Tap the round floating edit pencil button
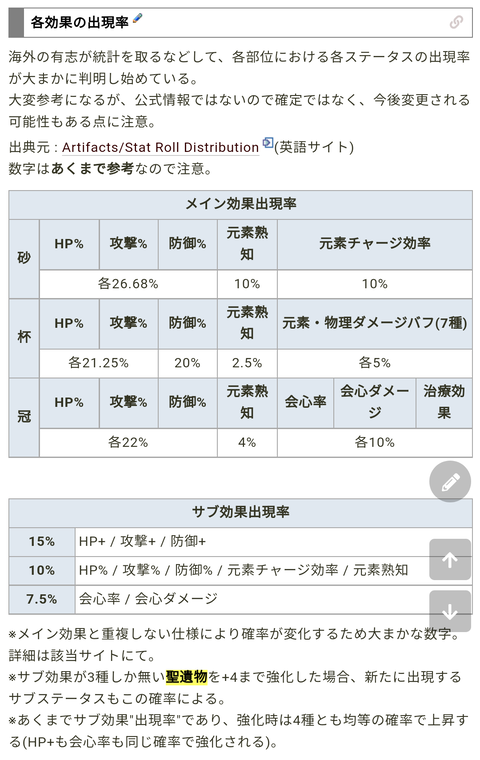This screenshot has width=480, height=760. point(450,482)
